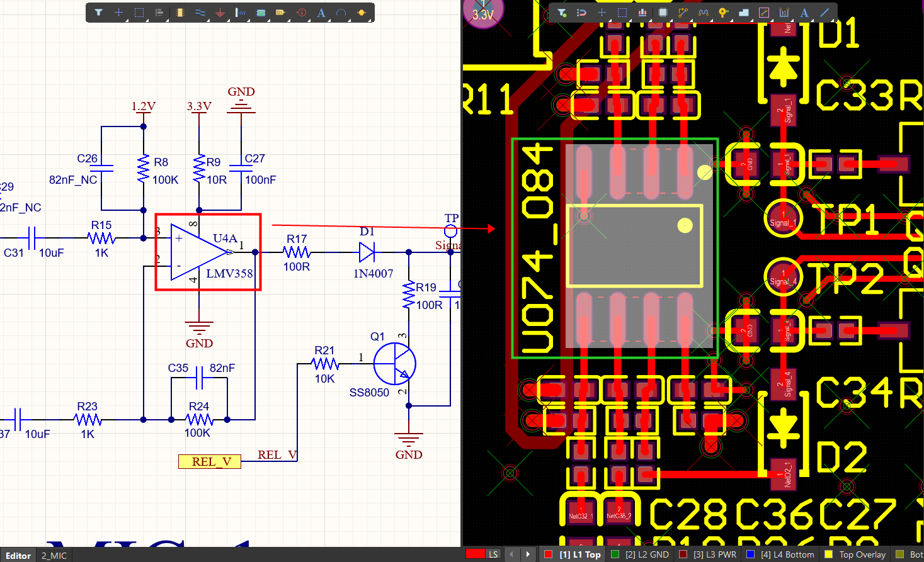Select the interactive routing tool in PCB toolbar
The image size is (924, 562).
(x=683, y=13)
